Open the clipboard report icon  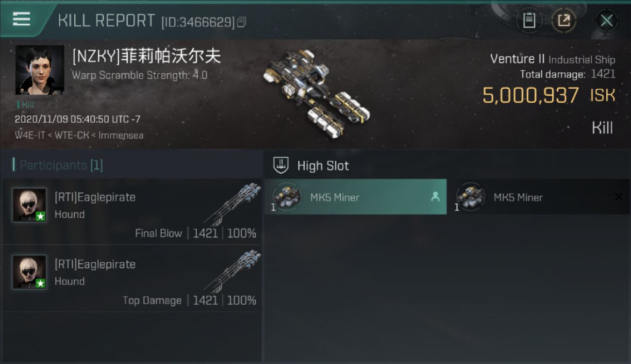pos(529,20)
